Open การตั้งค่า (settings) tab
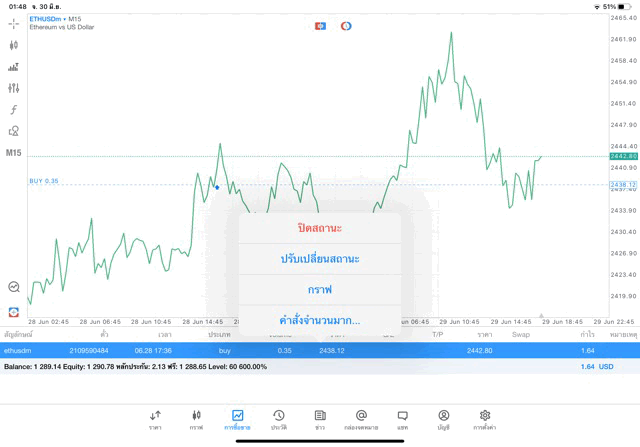This screenshot has height=447, width=640. [x=485, y=418]
